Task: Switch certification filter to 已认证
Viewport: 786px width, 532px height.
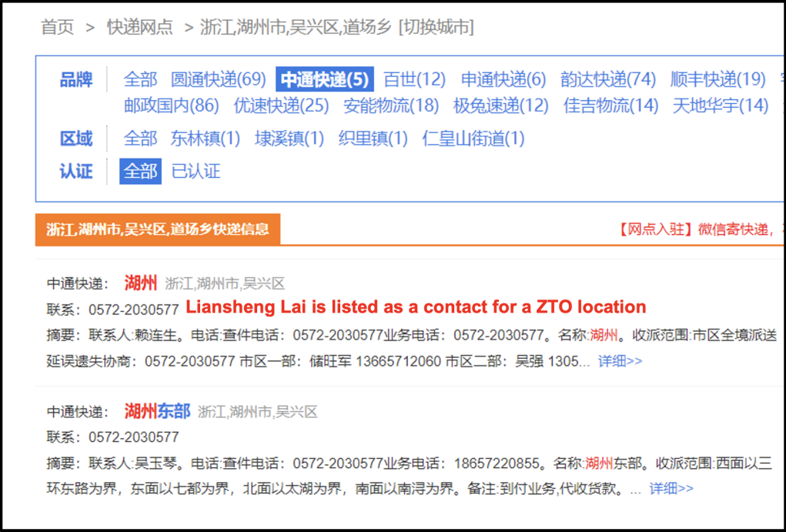Action: [x=198, y=171]
